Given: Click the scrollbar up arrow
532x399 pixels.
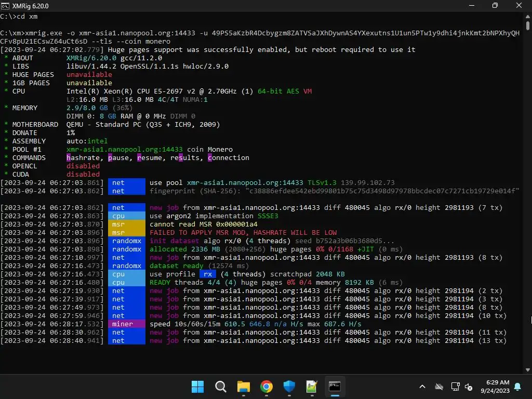Looking at the screenshot, I should pos(528,16).
